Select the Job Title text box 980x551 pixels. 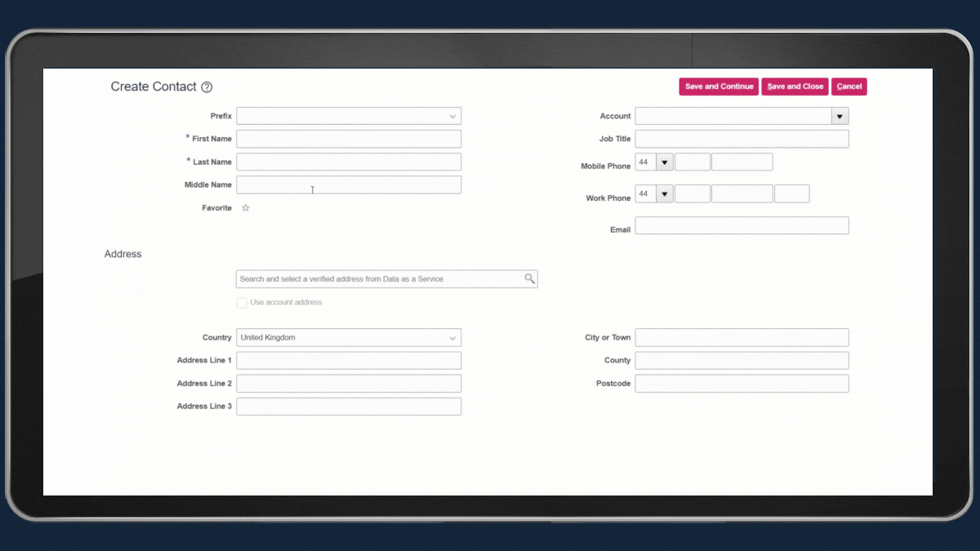point(742,139)
